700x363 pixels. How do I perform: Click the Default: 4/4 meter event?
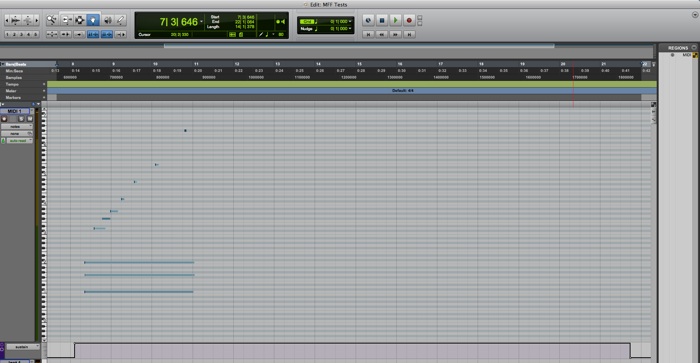403,91
